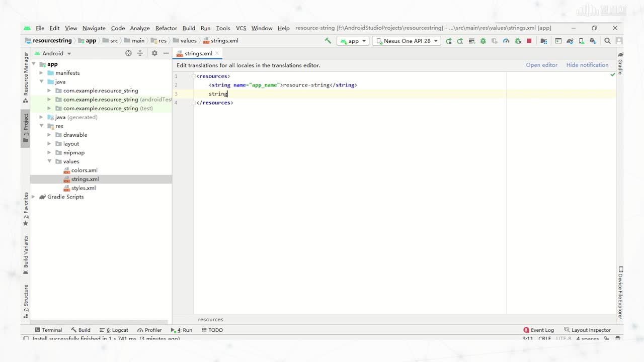Click the Apply Code Changes icon
Screen dimensions: 644x362
pos(471,41)
